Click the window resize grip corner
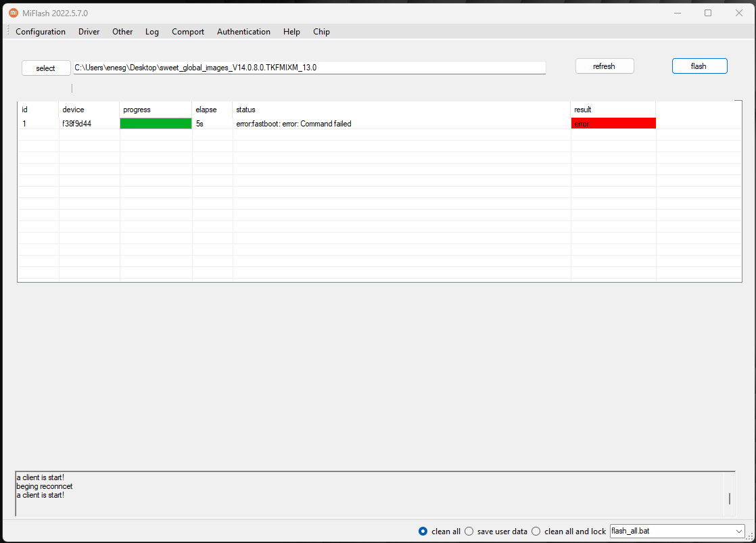The height and width of the screenshot is (543, 756). (x=750, y=537)
